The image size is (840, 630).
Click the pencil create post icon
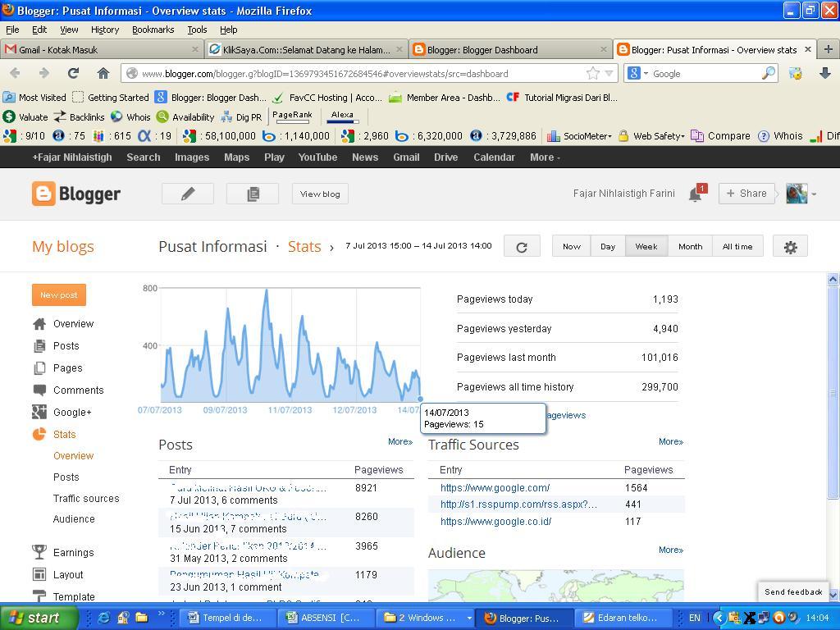(188, 194)
